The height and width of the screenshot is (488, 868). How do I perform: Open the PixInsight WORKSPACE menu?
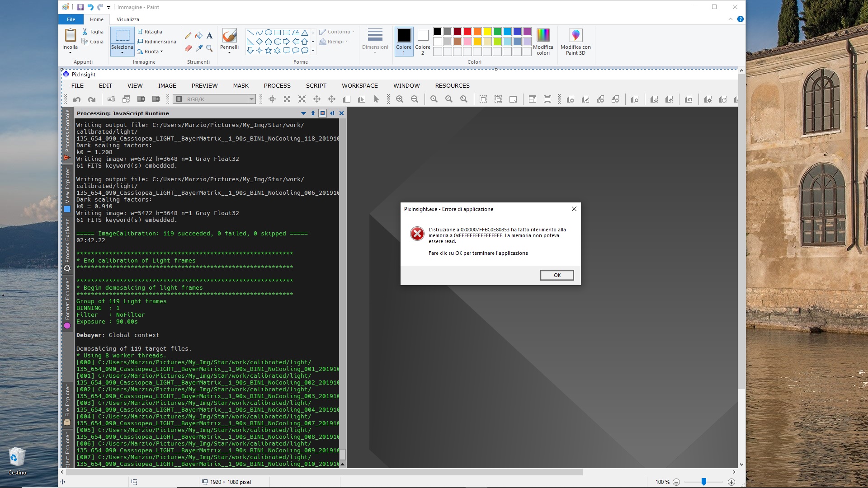click(x=360, y=85)
